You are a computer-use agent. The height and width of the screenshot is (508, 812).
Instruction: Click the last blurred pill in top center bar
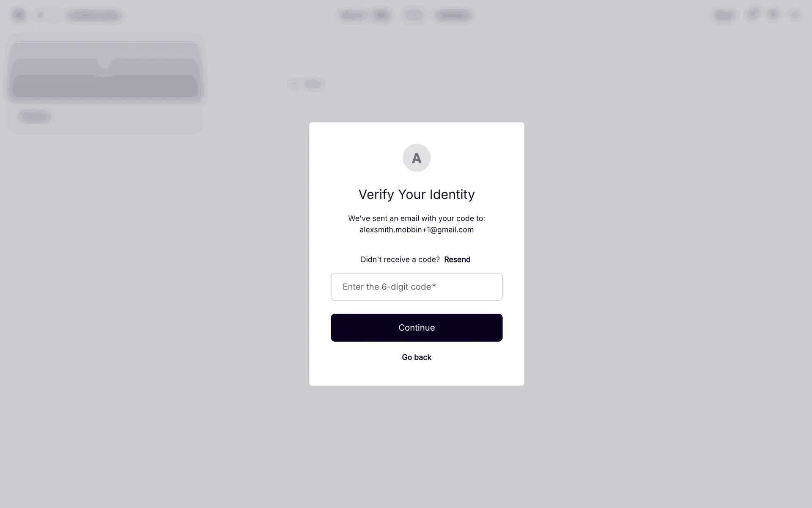pyautogui.click(x=453, y=16)
